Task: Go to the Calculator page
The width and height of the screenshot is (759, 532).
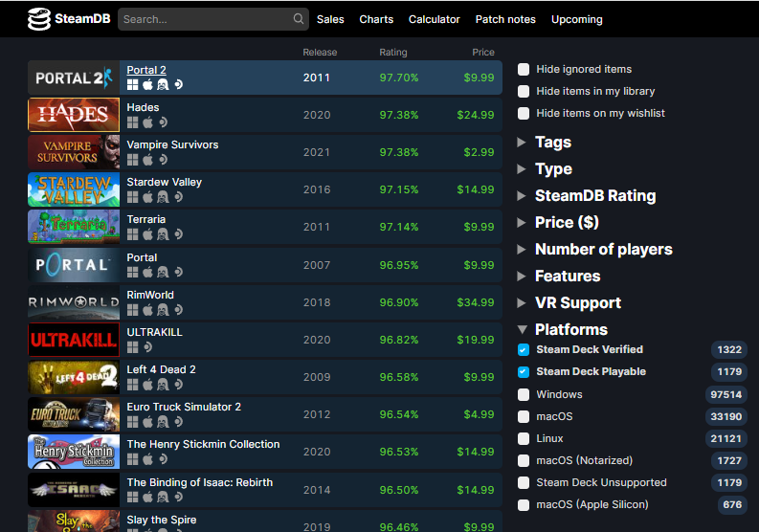Action: pyautogui.click(x=435, y=19)
